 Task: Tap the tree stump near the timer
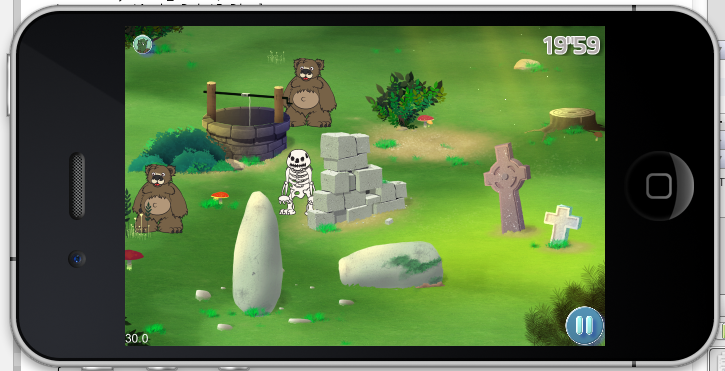[x=571, y=121]
